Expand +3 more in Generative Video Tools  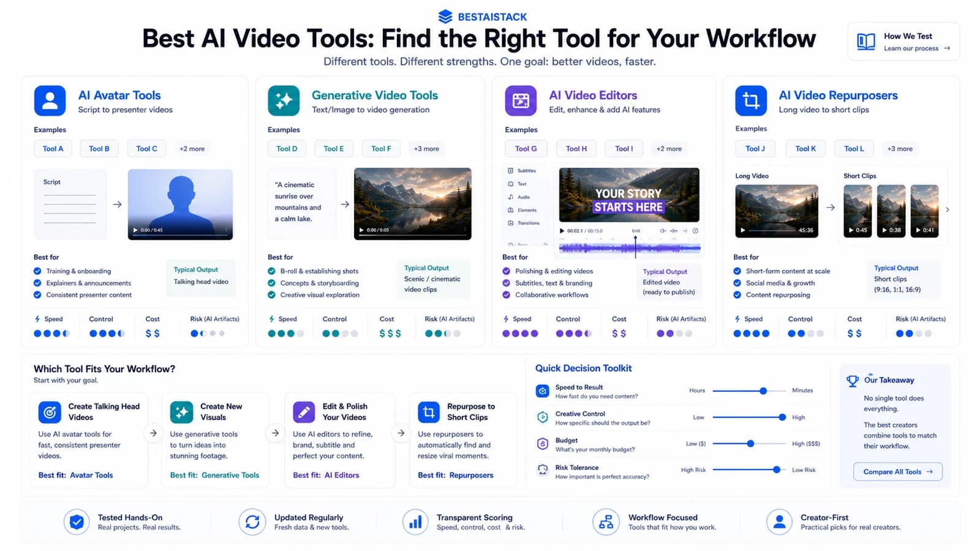(426, 149)
